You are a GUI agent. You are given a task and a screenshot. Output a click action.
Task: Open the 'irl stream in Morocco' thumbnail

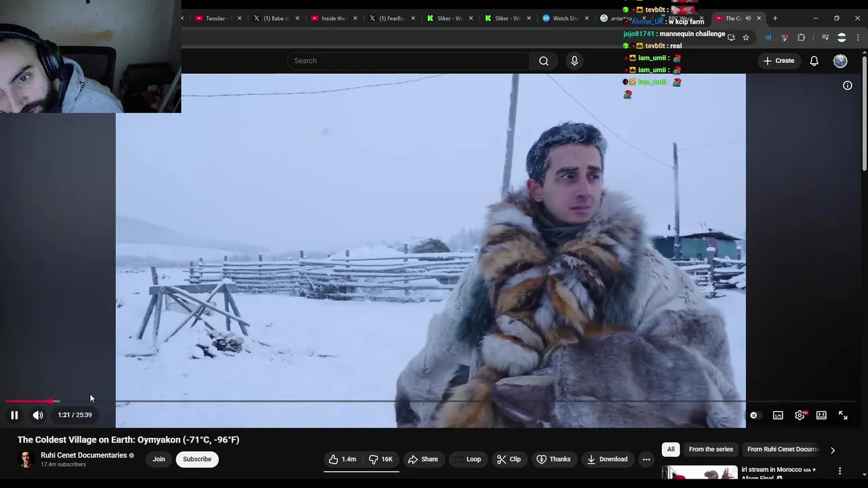[700, 472]
